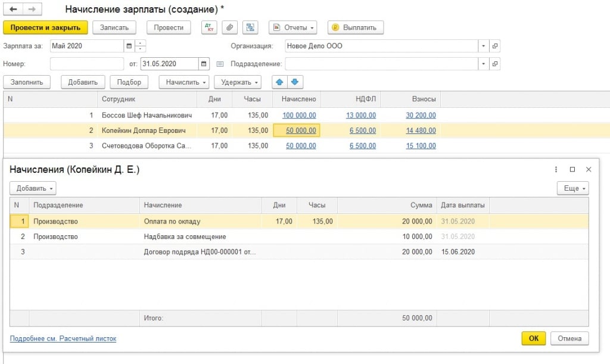Open the calendar picker for Зарплата за
The image size is (610, 364).
129,46
